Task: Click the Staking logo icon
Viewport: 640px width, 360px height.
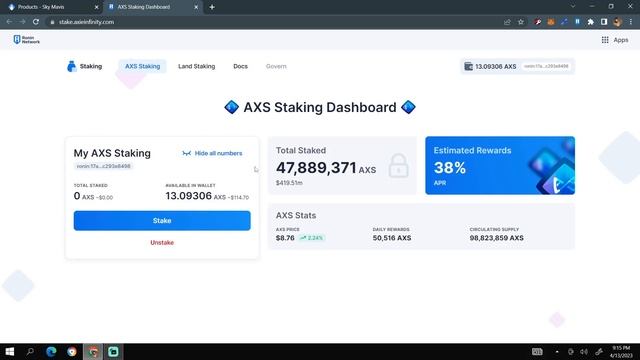Action: coord(71,66)
